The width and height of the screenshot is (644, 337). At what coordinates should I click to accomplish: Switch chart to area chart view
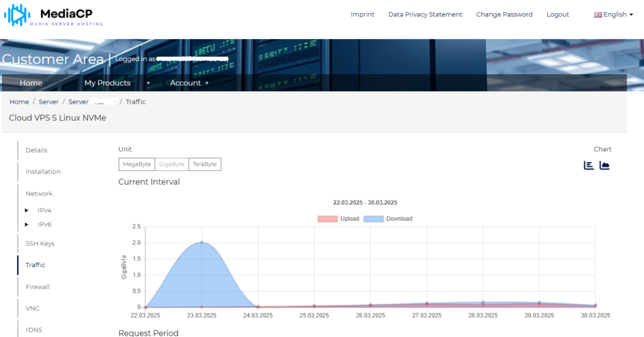604,165
